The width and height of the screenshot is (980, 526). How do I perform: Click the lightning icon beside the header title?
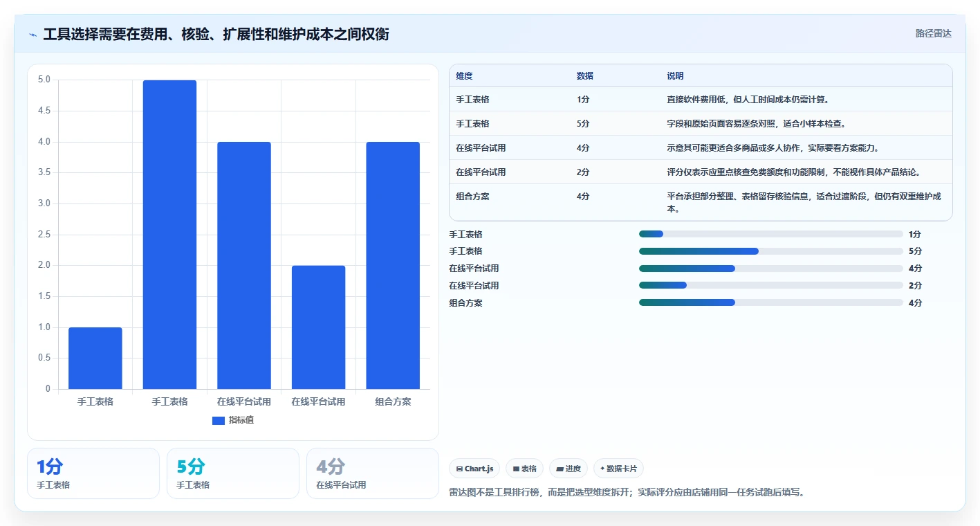click(x=33, y=35)
